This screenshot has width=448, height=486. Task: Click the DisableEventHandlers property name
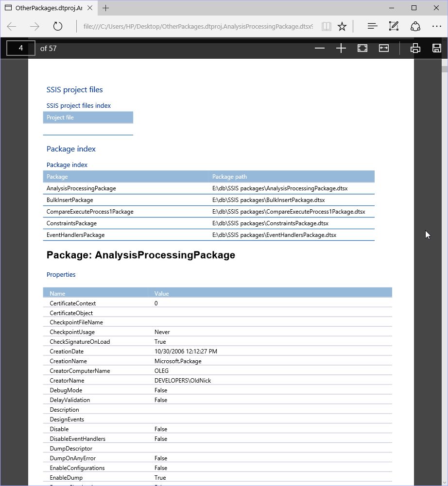point(78,439)
